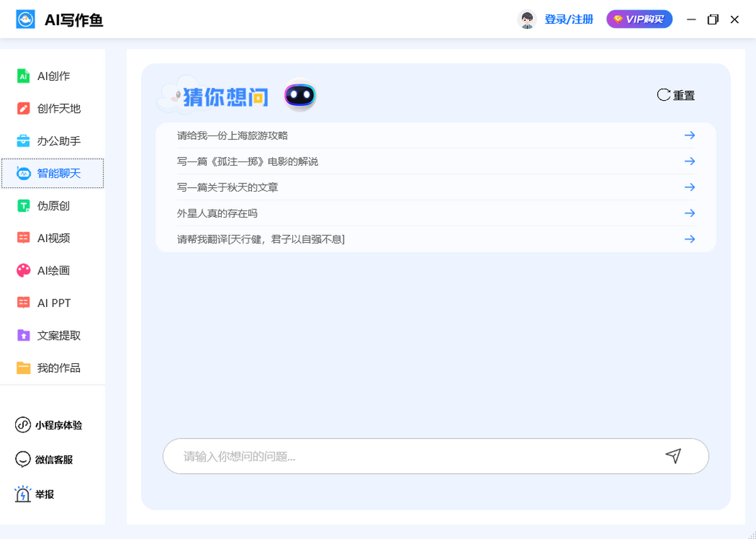Focus the 请输入你想问的问题 input field

409,456
